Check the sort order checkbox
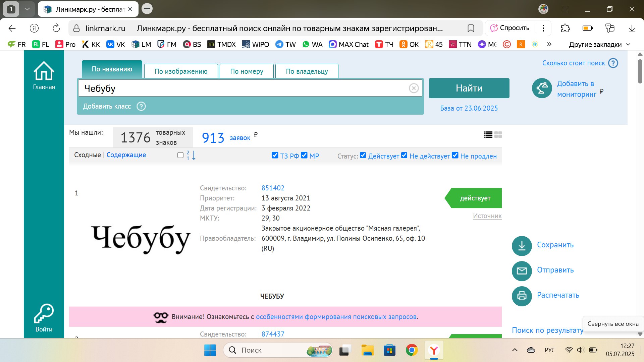Viewport: 644px width, 362px height. (x=180, y=155)
